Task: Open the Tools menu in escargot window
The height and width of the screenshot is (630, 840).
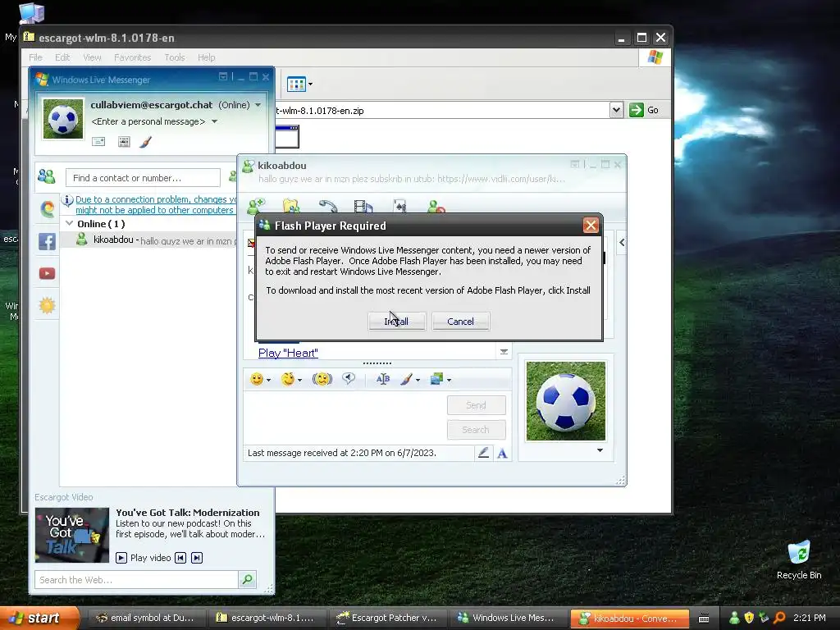Action: pos(175,57)
